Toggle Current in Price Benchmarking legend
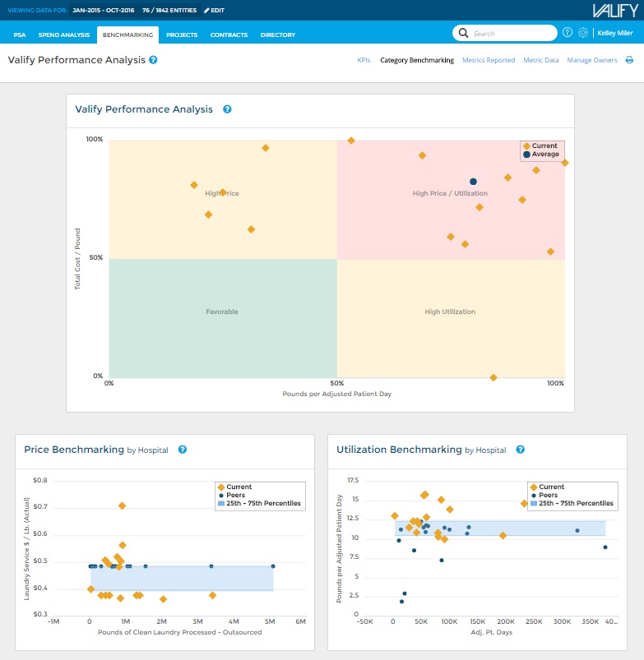 click(234, 487)
